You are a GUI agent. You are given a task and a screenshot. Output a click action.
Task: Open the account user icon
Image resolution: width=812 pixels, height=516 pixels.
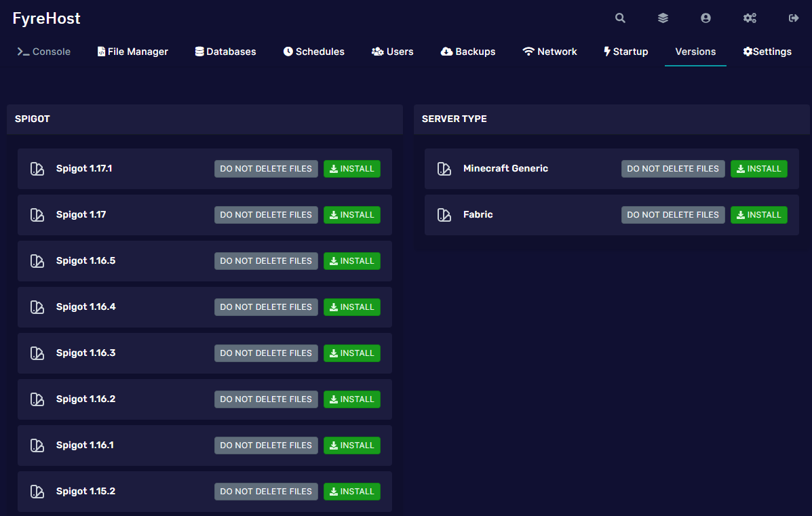point(705,18)
